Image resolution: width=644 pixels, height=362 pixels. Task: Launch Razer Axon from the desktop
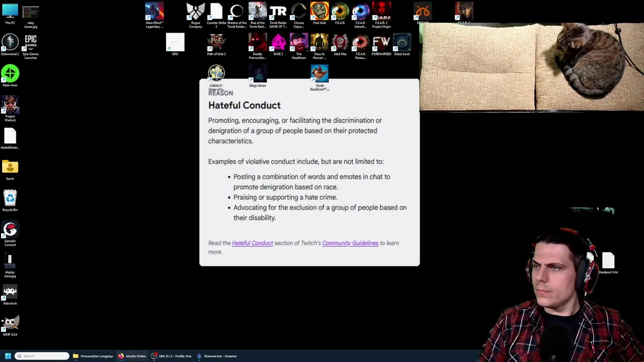[x=10, y=76]
